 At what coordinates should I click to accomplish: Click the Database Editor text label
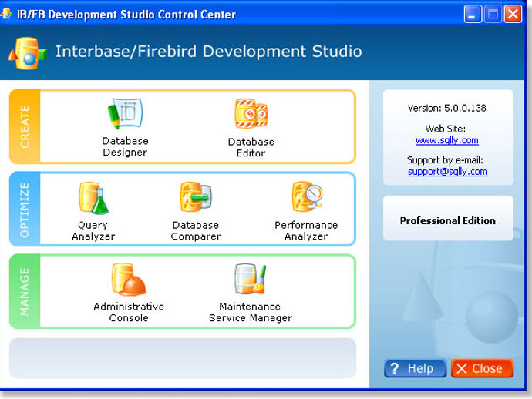251,147
